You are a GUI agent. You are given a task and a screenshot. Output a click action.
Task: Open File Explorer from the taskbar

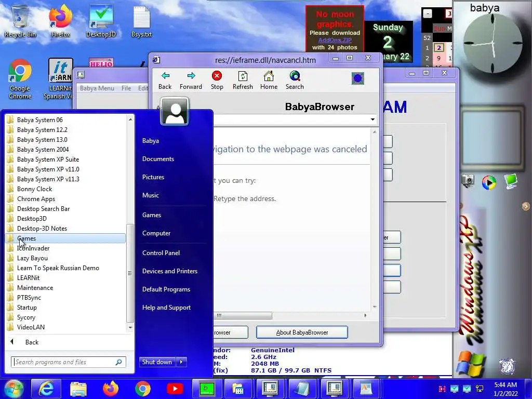pyautogui.click(x=78, y=389)
